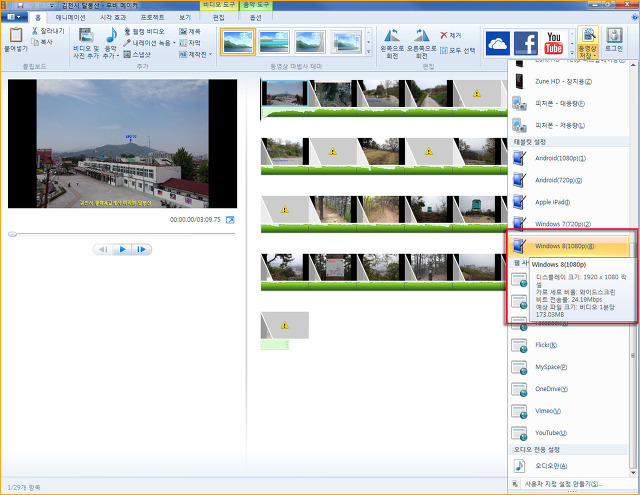Choose OneDrive in save menu list
This screenshot has height=495, width=640.
point(568,389)
